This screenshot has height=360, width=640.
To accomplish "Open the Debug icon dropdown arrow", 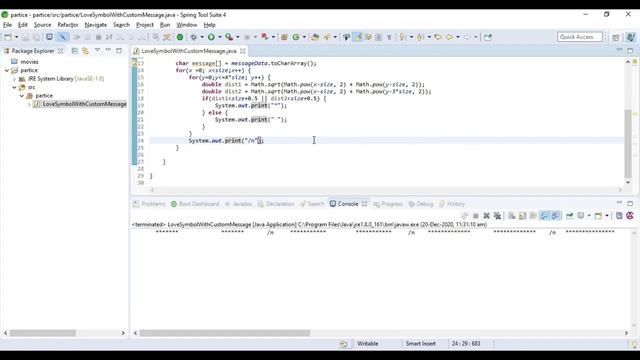I will [x=202, y=37].
